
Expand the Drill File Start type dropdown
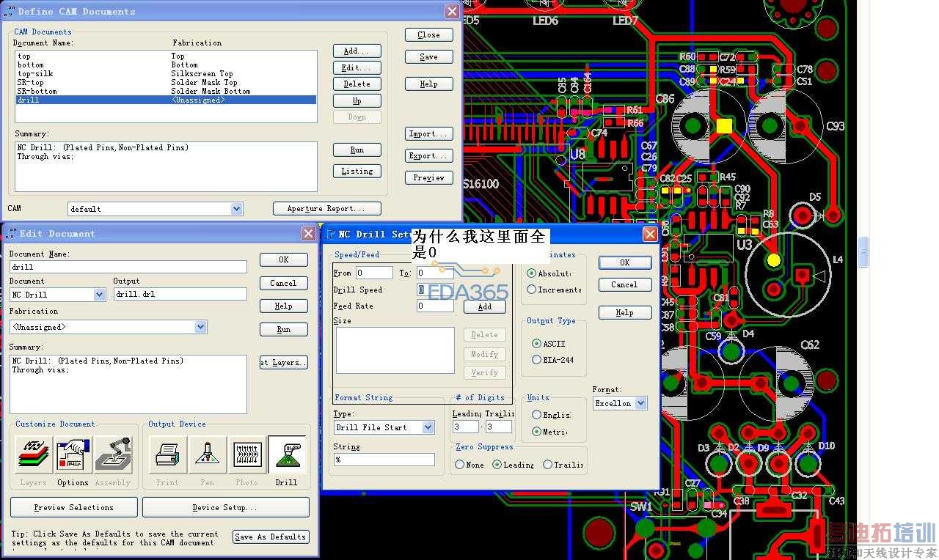tap(428, 427)
